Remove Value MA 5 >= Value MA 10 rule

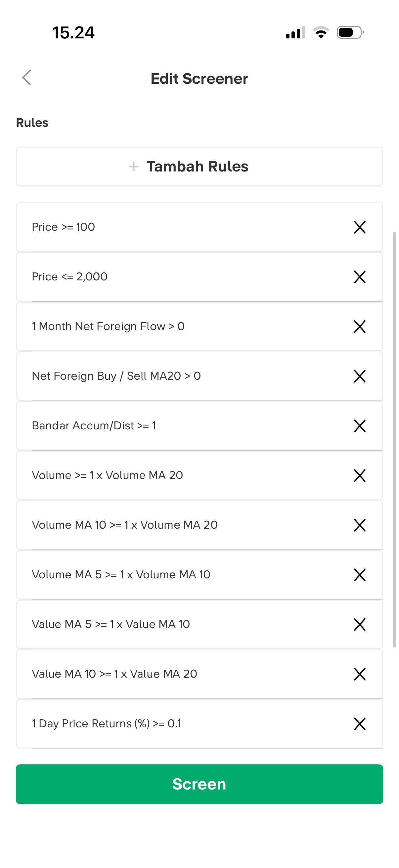(360, 624)
